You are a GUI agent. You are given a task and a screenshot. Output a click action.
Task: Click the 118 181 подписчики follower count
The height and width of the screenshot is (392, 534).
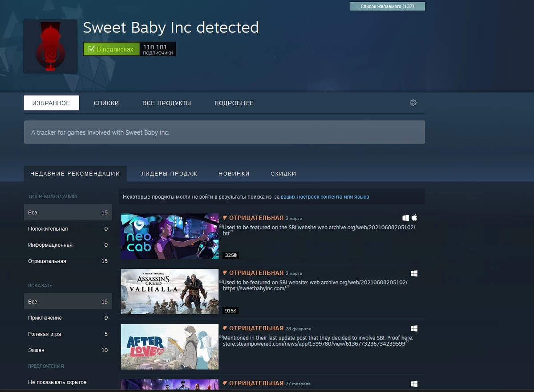click(158, 49)
